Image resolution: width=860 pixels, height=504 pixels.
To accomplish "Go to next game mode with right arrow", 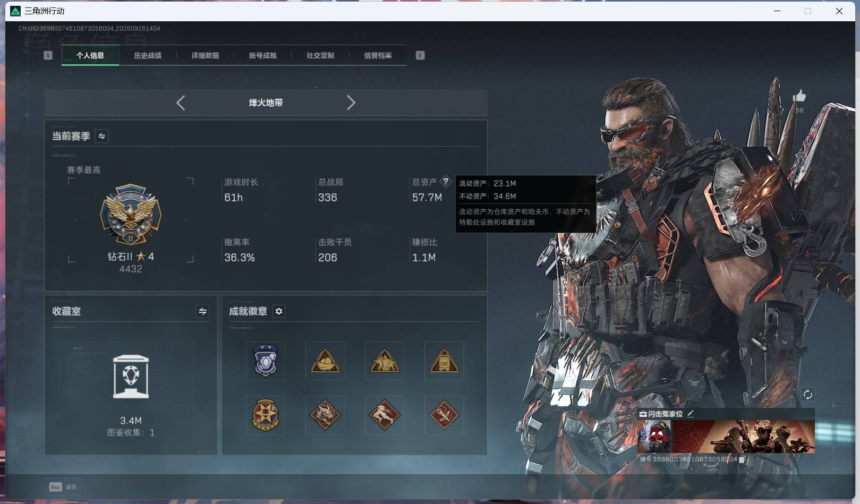I will 351,102.
